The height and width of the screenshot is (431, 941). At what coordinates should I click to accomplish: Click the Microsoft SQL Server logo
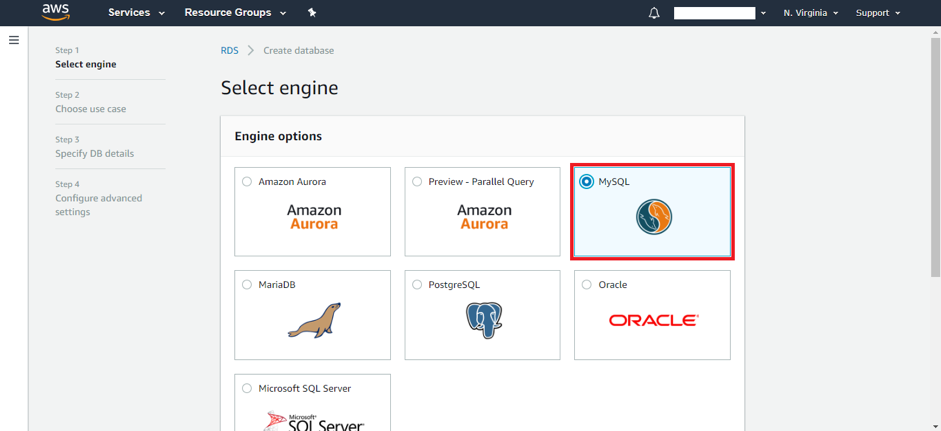click(x=314, y=421)
